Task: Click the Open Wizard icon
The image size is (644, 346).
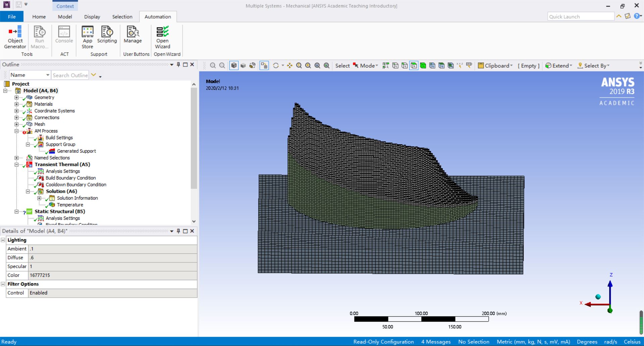Action: 162,37
